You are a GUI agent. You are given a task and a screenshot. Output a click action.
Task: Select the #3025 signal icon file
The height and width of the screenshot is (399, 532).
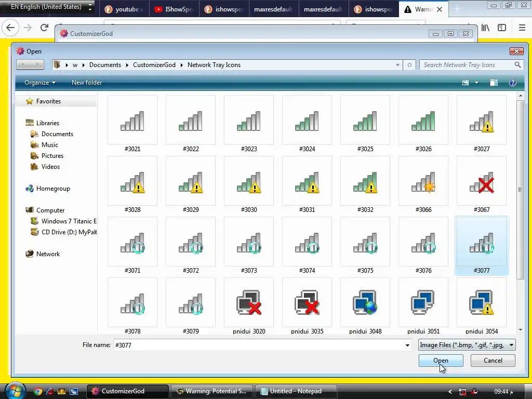pos(365,124)
